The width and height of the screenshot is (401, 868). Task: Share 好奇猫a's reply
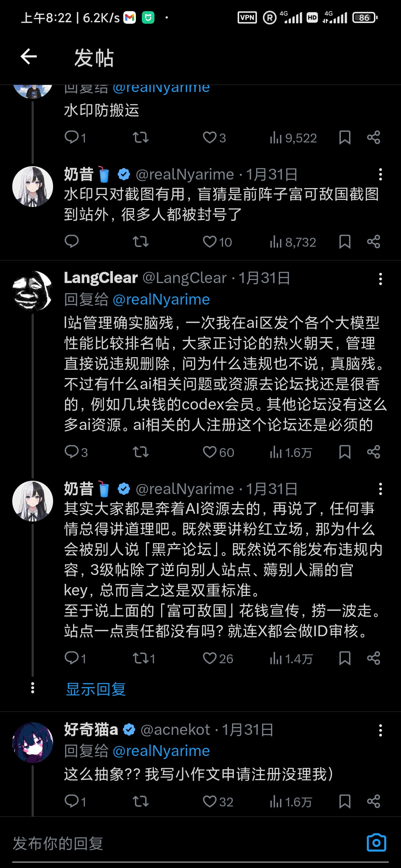[x=373, y=801]
